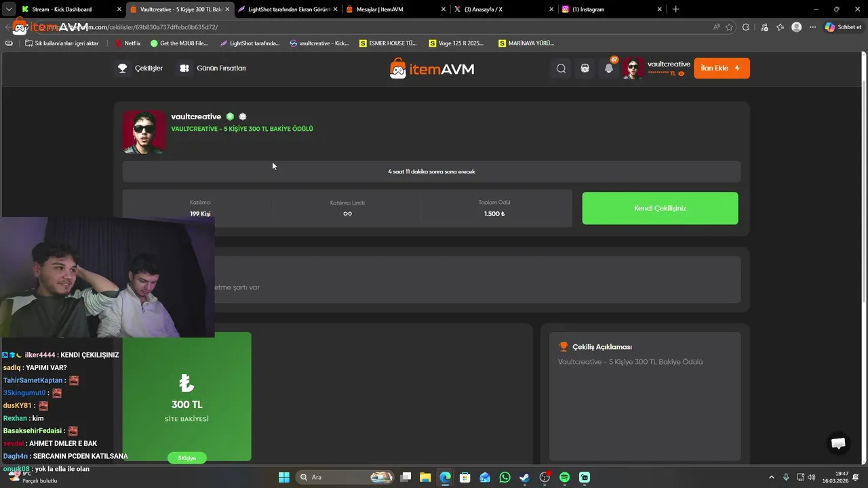Open browser profile avatar icon

(x=797, y=27)
